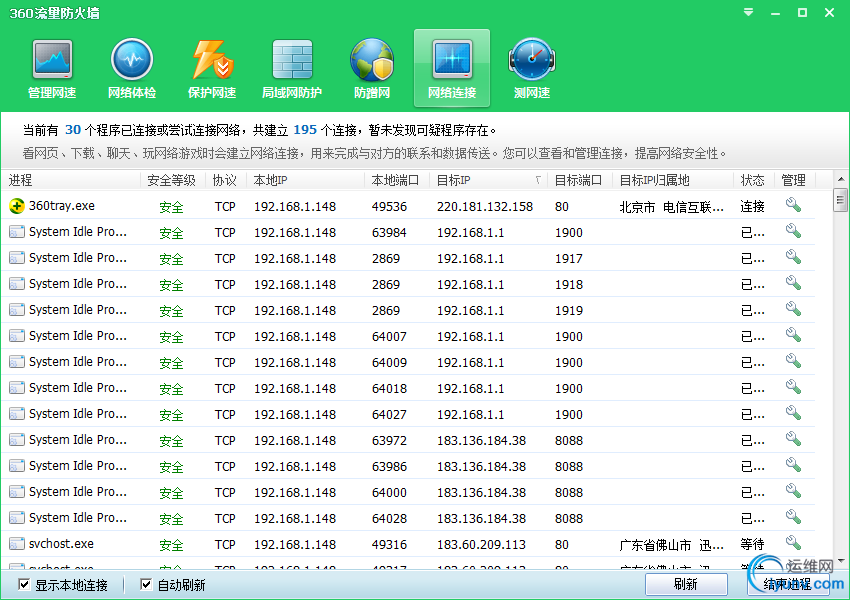Sort by the 本地IP column header
This screenshot has width=850, height=600.
306,180
